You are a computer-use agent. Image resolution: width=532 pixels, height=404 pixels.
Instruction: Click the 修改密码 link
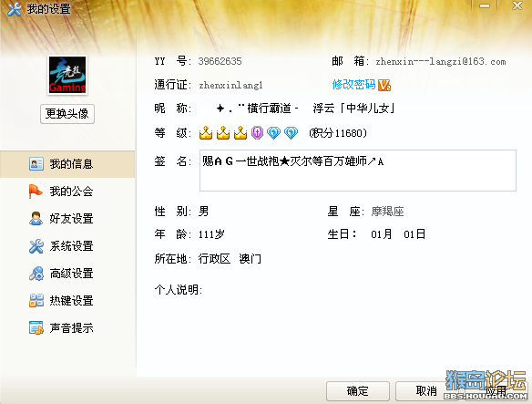click(x=353, y=85)
